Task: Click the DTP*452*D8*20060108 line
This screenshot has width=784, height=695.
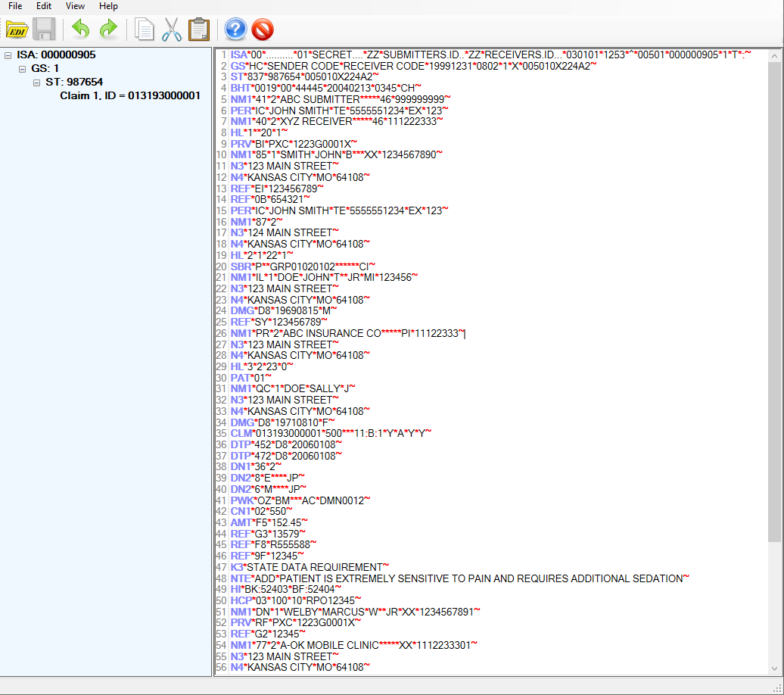Action: [x=286, y=445]
